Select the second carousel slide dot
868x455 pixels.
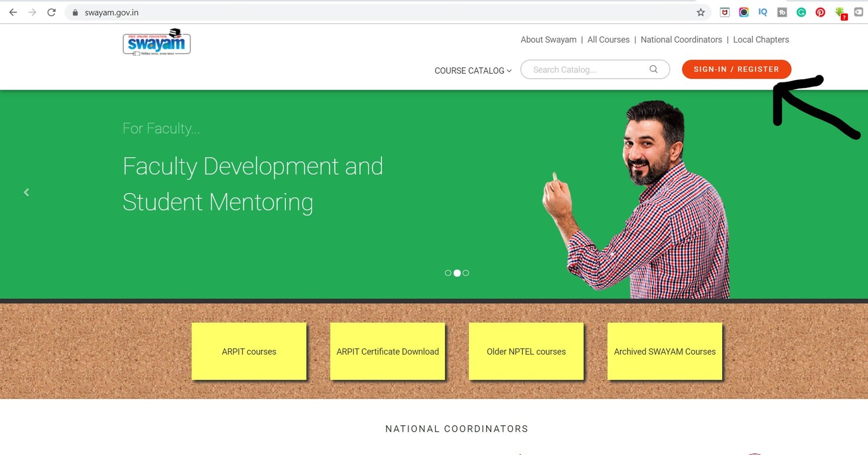(x=457, y=273)
